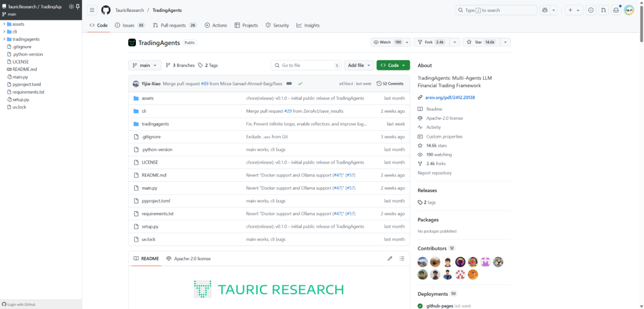Open README.md in the sidebar tree
This screenshot has height=309, width=644.
click(x=24, y=69)
